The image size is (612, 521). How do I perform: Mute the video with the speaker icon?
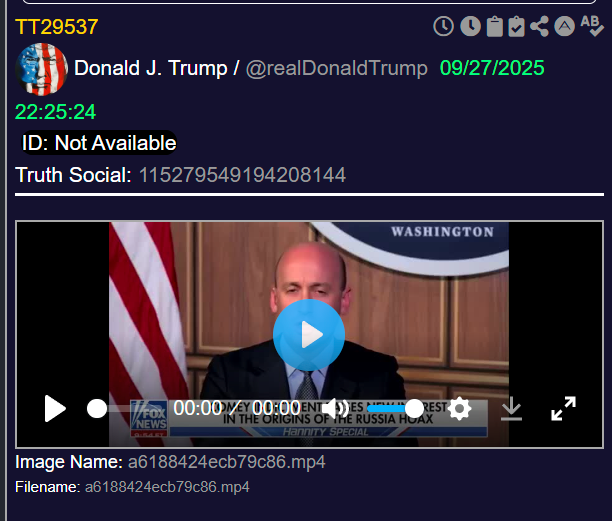coord(335,409)
